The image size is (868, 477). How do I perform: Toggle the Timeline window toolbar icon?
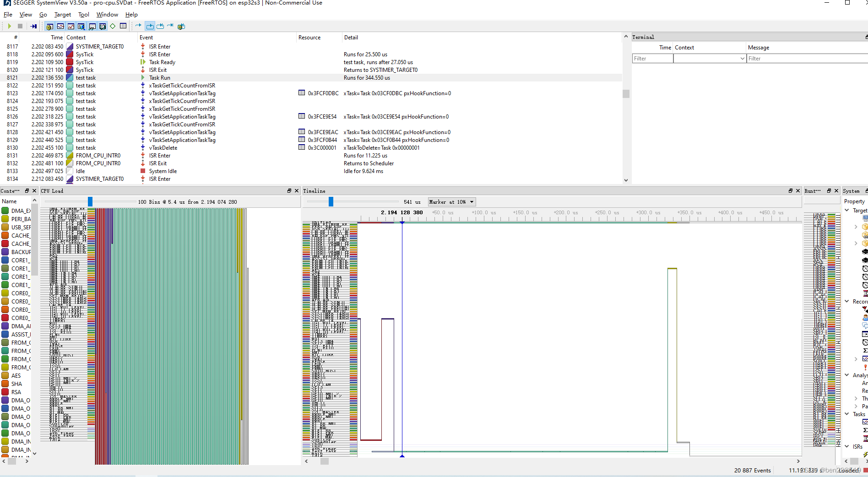coord(60,26)
